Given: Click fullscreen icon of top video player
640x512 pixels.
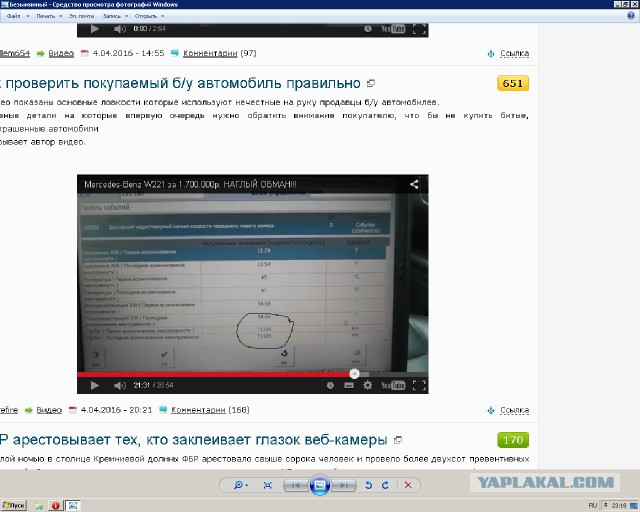Looking at the screenshot, I should point(419,29).
